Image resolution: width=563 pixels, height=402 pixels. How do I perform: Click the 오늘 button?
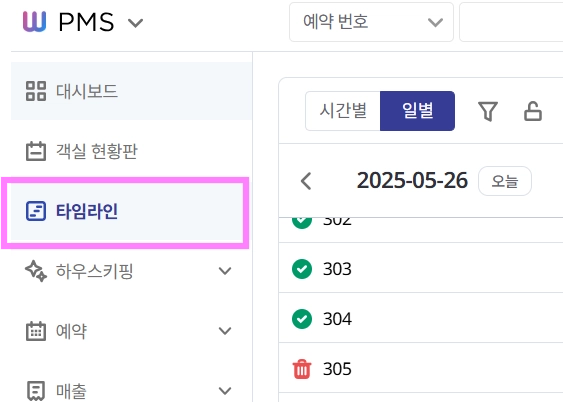505,181
